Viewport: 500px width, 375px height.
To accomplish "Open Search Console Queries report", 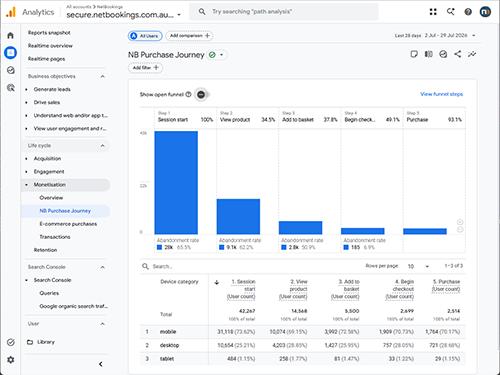I will pyautogui.click(x=49, y=293).
